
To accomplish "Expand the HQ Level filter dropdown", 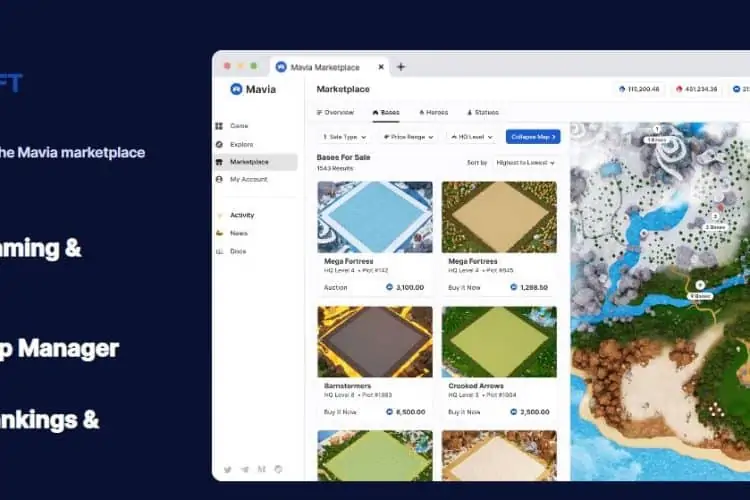I will pyautogui.click(x=472, y=137).
